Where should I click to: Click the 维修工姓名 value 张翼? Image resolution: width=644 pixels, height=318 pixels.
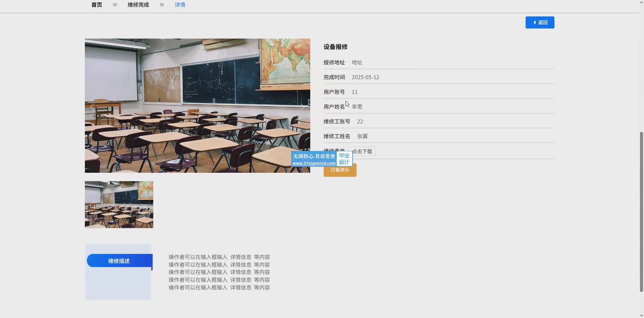362,136
